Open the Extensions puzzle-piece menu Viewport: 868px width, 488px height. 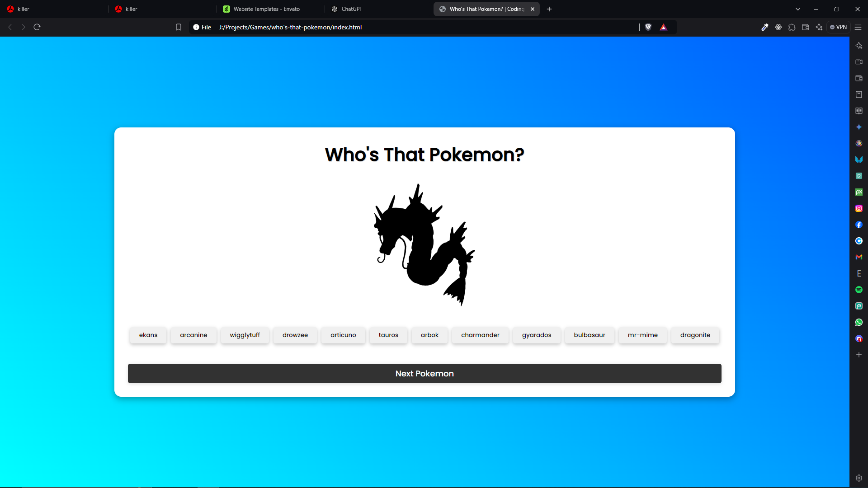(x=792, y=27)
